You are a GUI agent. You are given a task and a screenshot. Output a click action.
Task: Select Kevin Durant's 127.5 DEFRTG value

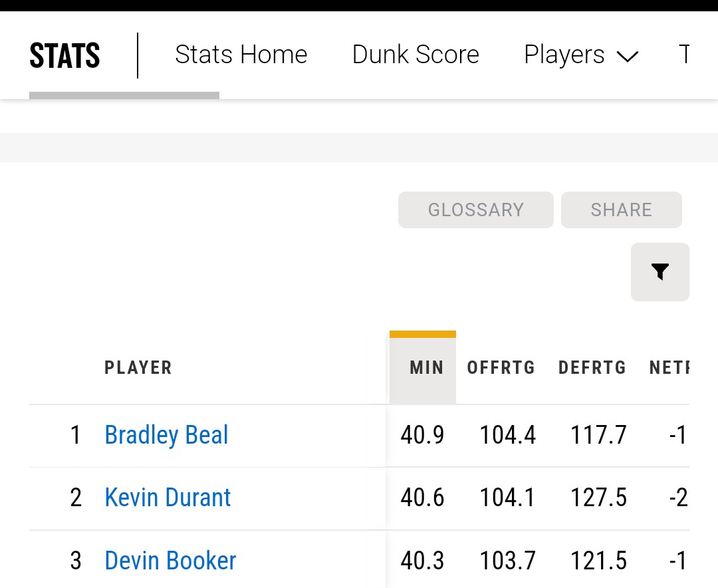[598, 498]
